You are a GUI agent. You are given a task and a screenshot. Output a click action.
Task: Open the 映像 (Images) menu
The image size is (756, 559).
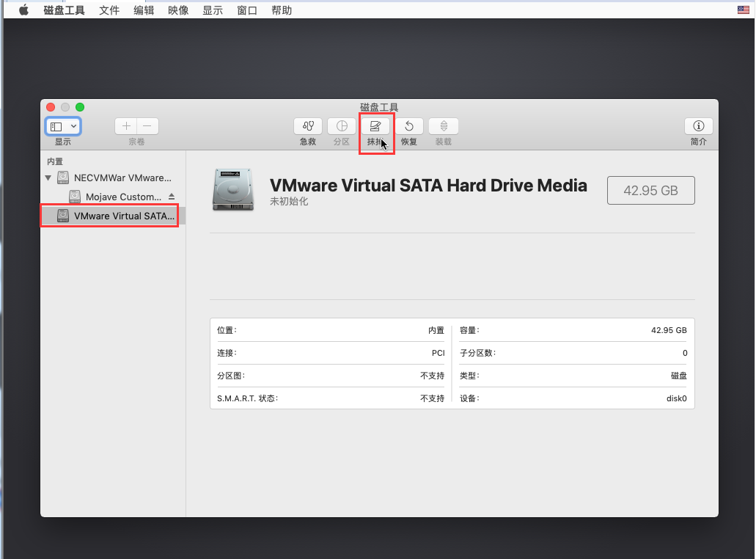click(x=178, y=10)
